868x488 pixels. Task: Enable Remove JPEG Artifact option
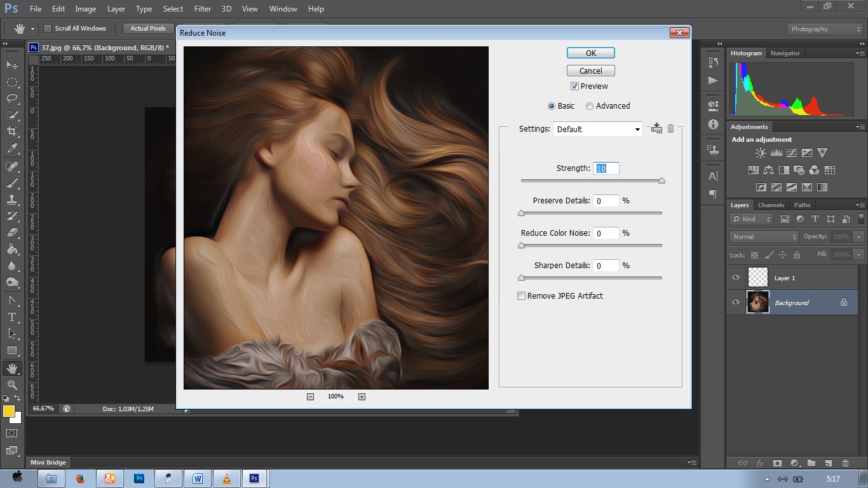coord(522,296)
